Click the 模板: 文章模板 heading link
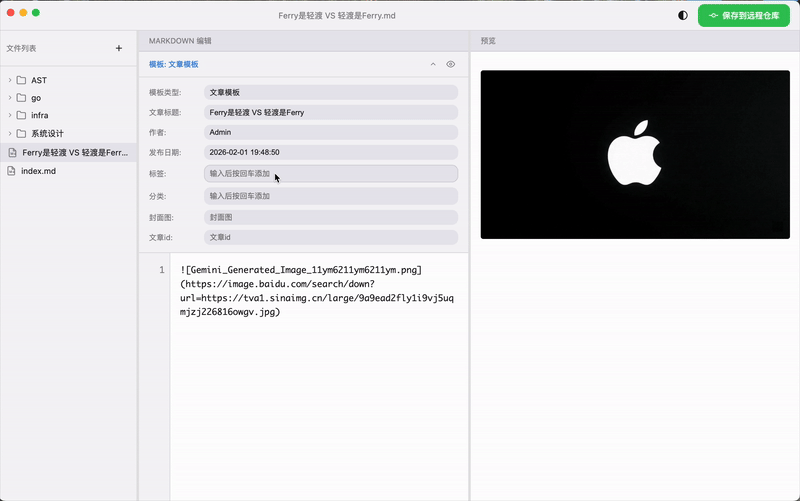 coord(173,64)
